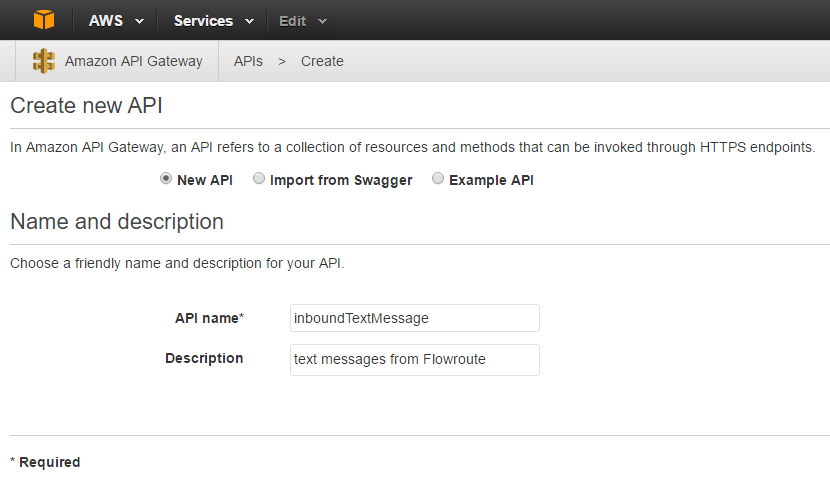Open the AWS dropdown menu
Screen dimensions: 830x503
(116, 21)
